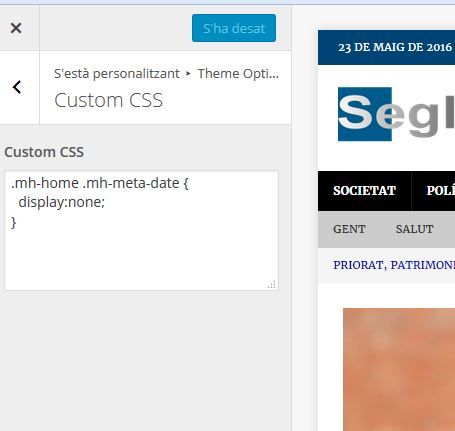This screenshot has height=431, width=455.
Task: Close the customizer with the X icon
Action: [x=16, y=28]
